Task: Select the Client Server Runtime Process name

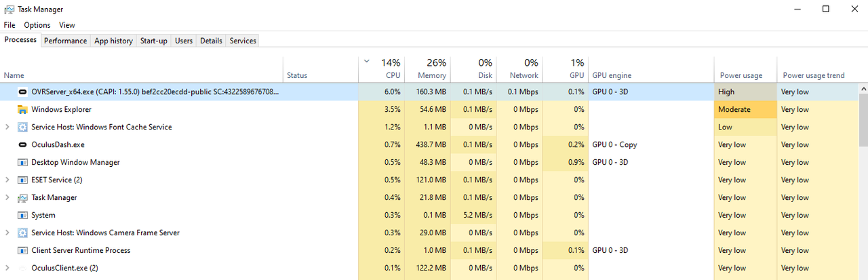Action: pyautogui.click(x=81, y=250)
